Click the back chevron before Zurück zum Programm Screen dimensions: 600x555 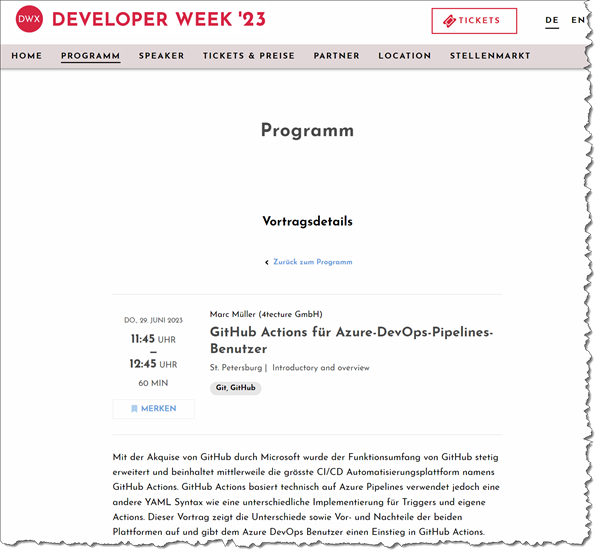(267, 263)
